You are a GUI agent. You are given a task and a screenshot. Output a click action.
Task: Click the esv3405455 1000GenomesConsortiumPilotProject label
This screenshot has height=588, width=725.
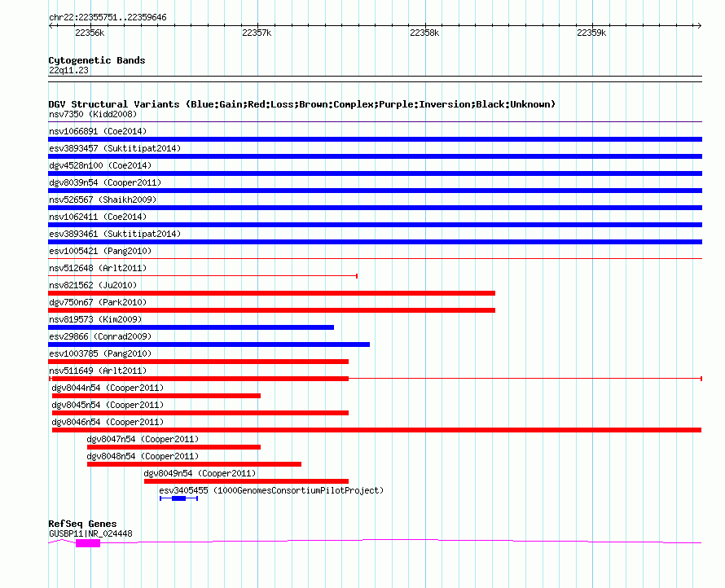click(x=271, y=490)
